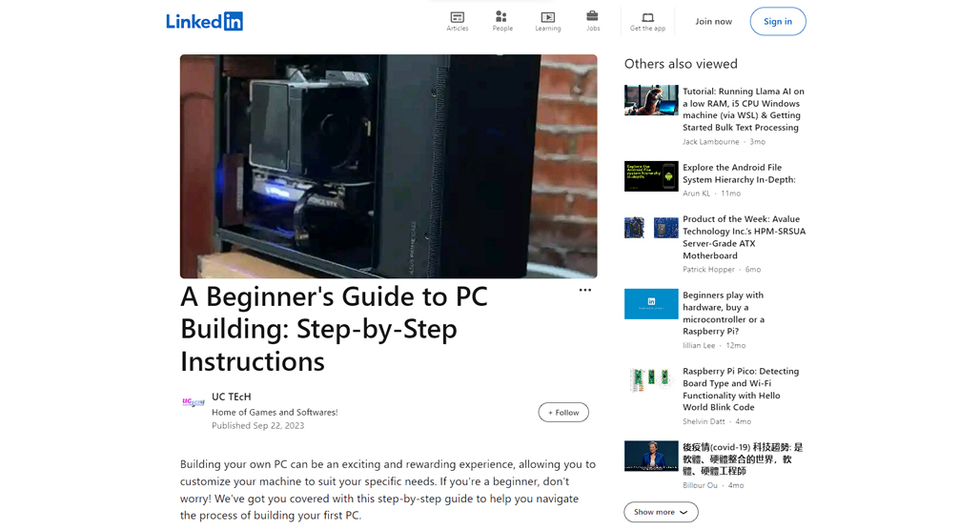Open the Beginners play with hardware article
Image resolution: width=980 pixels, height=530 pixels.
[x=724, y=313]
